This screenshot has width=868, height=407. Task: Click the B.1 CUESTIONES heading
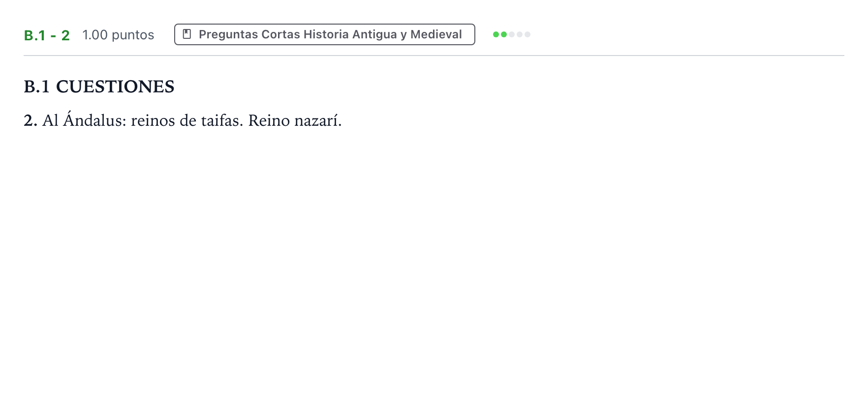pyautogui.click(x=99, y=87)
